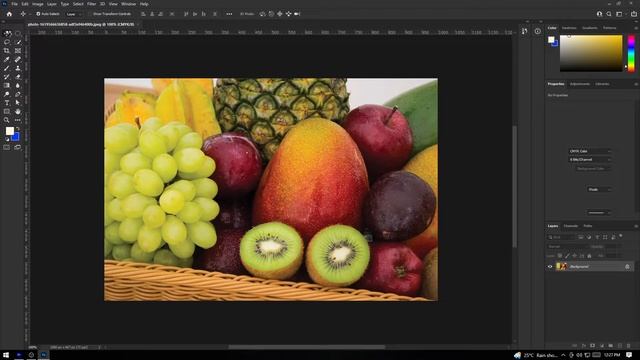
Task: Open the Filter menu
Action: click(91, 4)
